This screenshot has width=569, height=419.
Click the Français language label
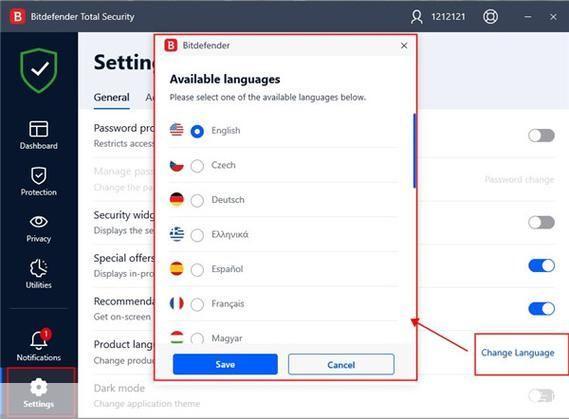click(x=228, y=304)
